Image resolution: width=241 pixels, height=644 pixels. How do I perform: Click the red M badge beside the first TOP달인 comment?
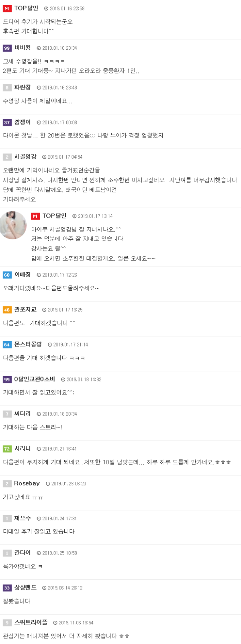[7, 8]
